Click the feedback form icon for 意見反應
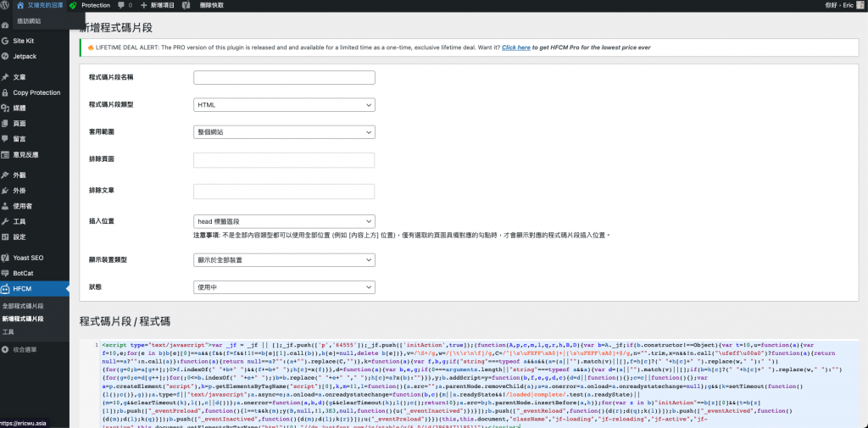 5,154
